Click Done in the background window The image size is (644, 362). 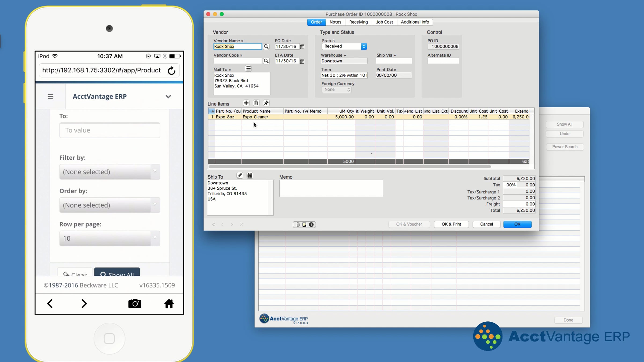click(568, 320)
